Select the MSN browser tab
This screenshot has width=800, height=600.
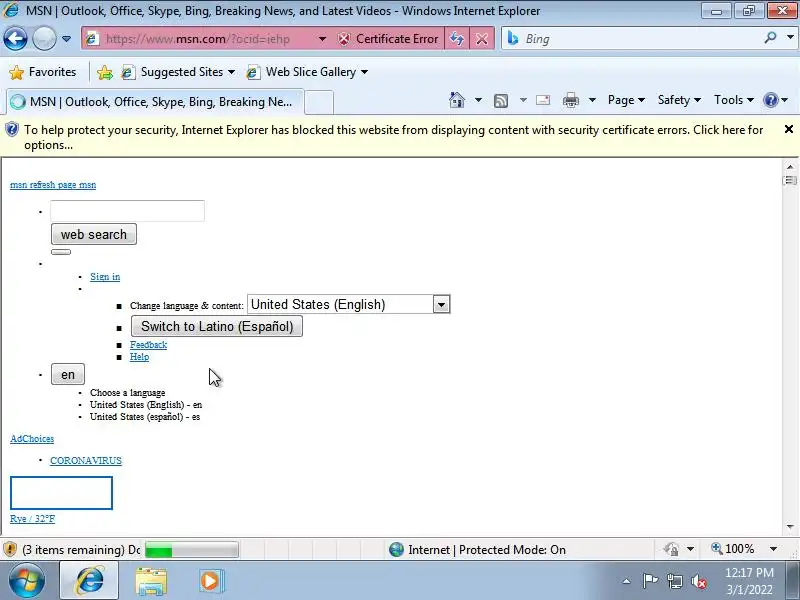(156, 102)
